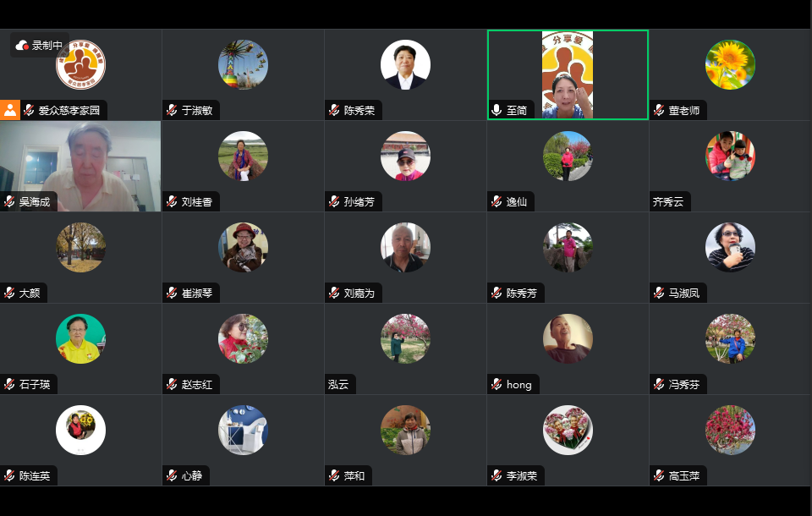The width and height of the screenshot is (812, 516).
Task: Click the muted mic icon beside 李淑荣
Action: click(x=497, y=475)
